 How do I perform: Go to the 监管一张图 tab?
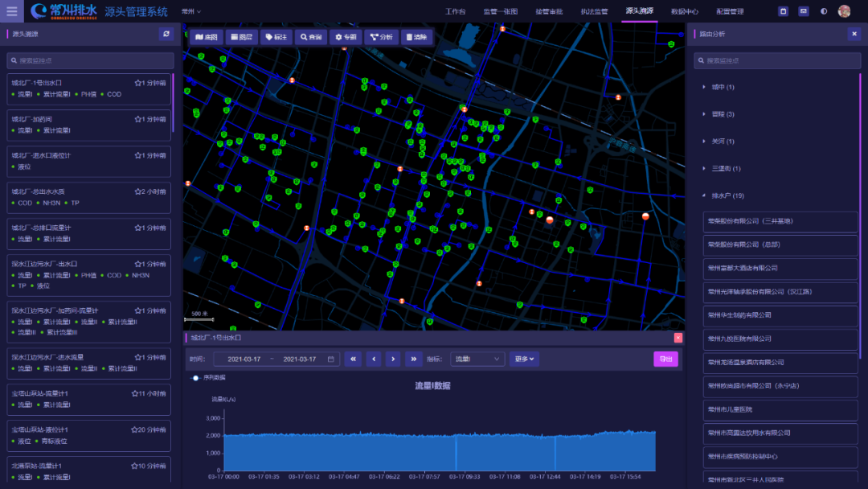click(x=501, y=11)
